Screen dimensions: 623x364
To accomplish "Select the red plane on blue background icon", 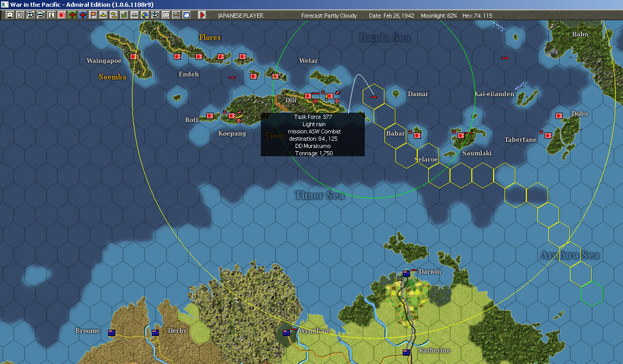I will tap(82, 15).
